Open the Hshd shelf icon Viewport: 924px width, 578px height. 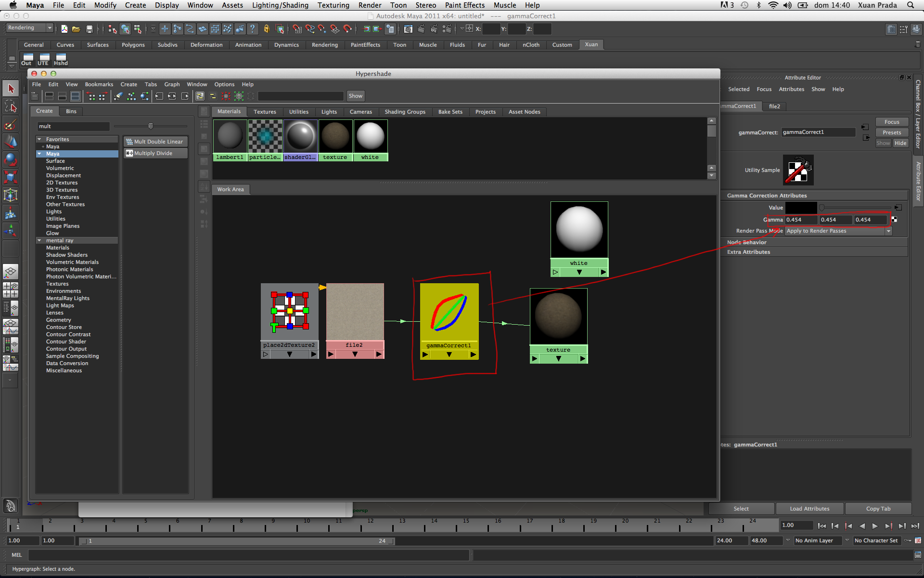[61, 59]
